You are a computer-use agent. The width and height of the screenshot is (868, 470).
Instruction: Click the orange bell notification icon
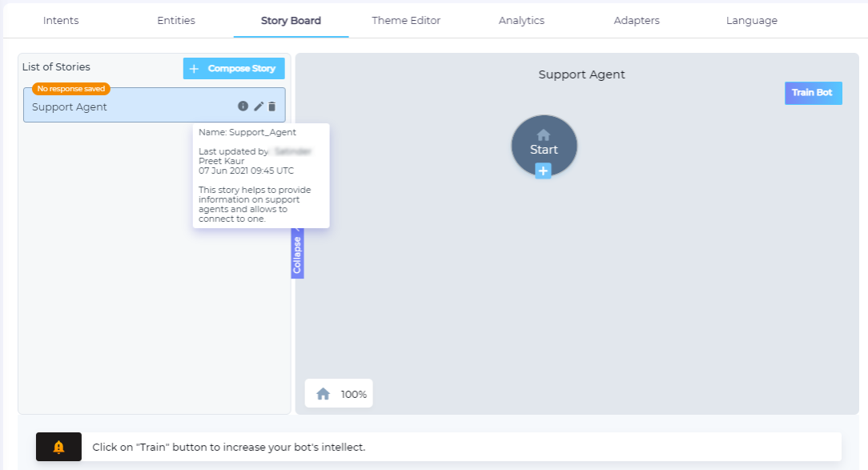(x=58, y=447)
